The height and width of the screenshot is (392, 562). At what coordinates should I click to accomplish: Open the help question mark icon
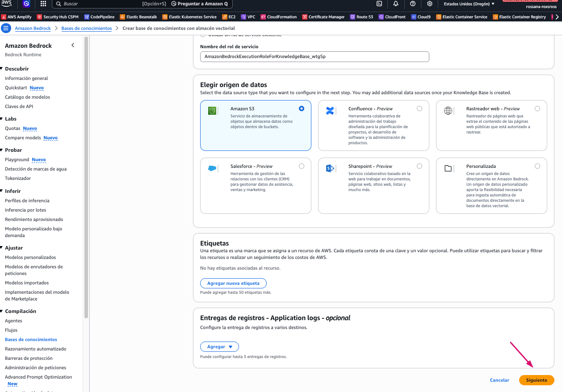coord(413,4)
